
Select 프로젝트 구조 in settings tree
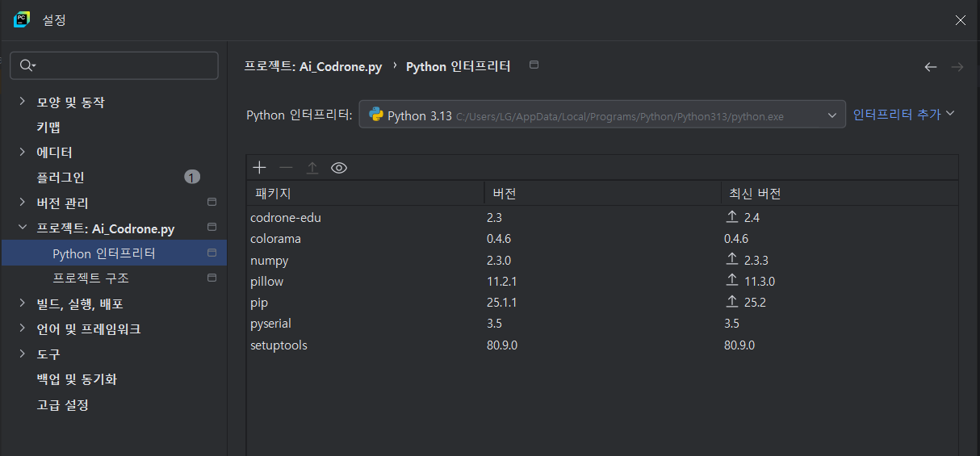90,278
